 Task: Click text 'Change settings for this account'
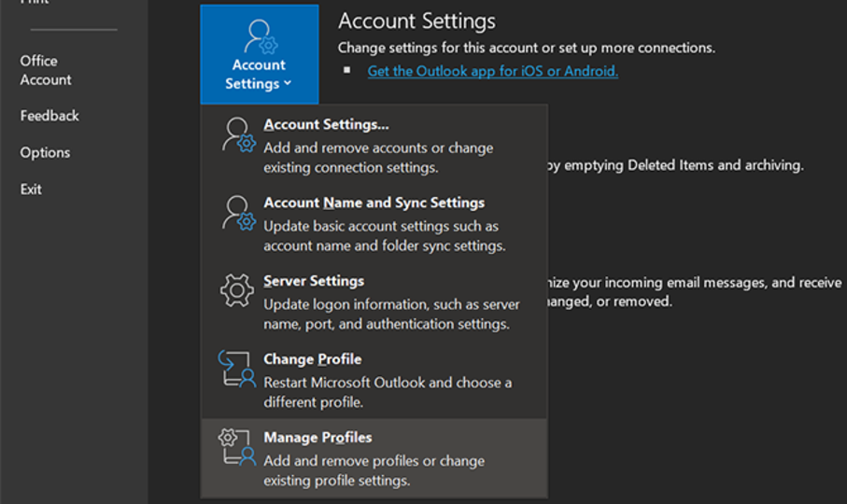[x=438, y=48]
